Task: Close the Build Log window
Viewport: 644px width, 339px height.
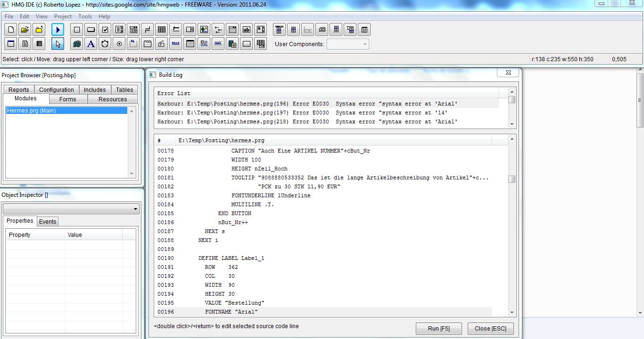Action: click(508, 73)
